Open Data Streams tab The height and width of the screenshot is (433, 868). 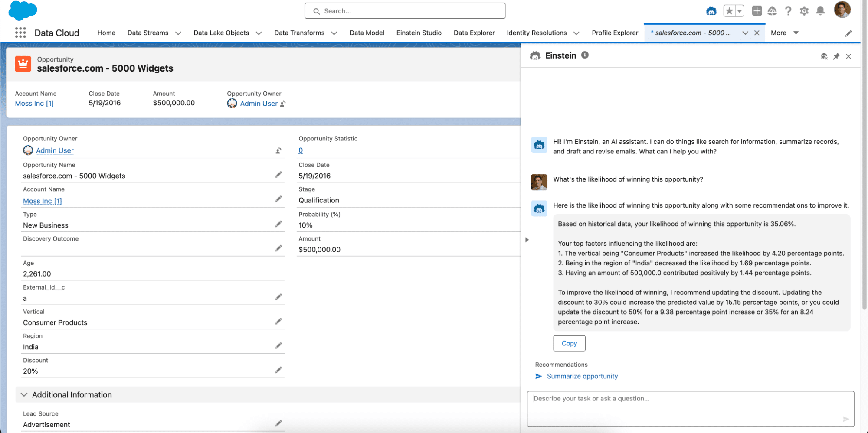click(x=148, y=33)
